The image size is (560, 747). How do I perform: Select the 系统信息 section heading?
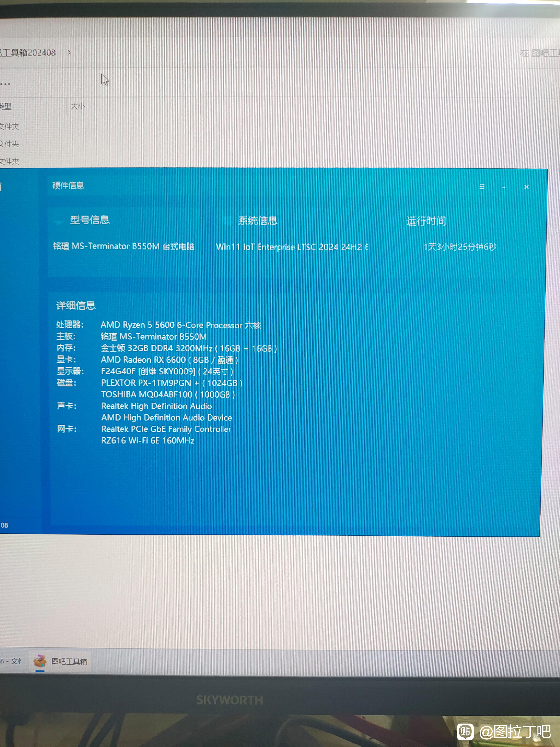pyautogui.click(x=258, y=221)
